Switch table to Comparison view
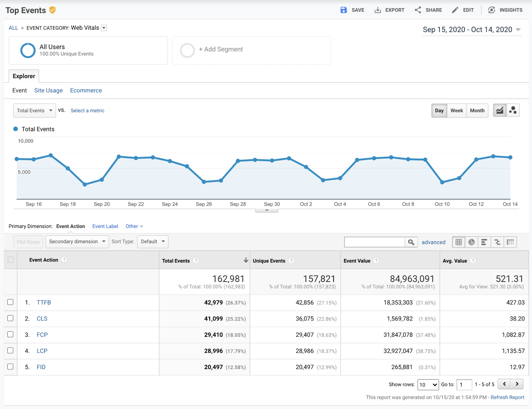 pos(497,242)
